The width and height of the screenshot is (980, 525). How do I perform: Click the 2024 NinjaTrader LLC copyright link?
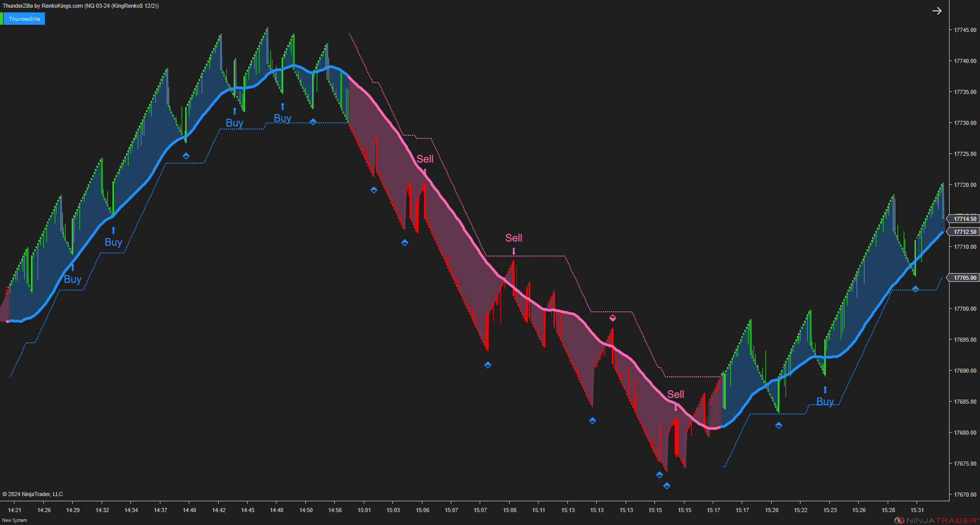[32, 494]
